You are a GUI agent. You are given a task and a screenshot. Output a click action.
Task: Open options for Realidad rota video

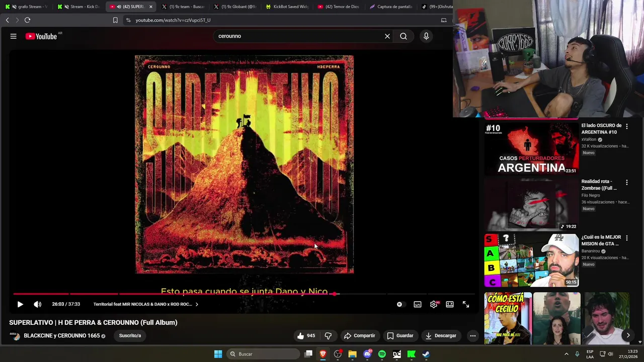(627, 183)
